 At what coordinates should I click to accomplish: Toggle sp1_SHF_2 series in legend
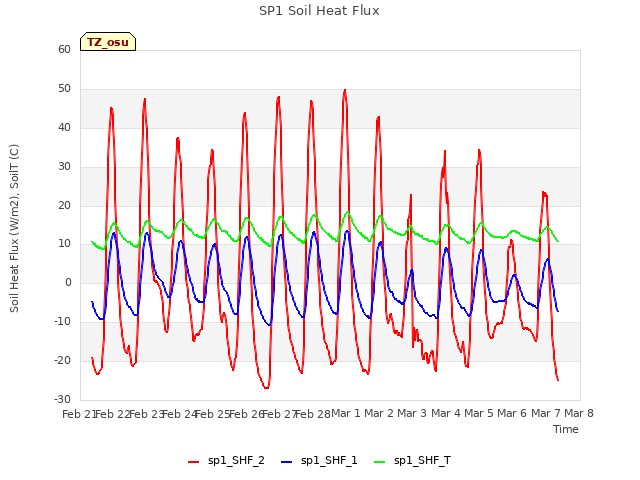226,461
